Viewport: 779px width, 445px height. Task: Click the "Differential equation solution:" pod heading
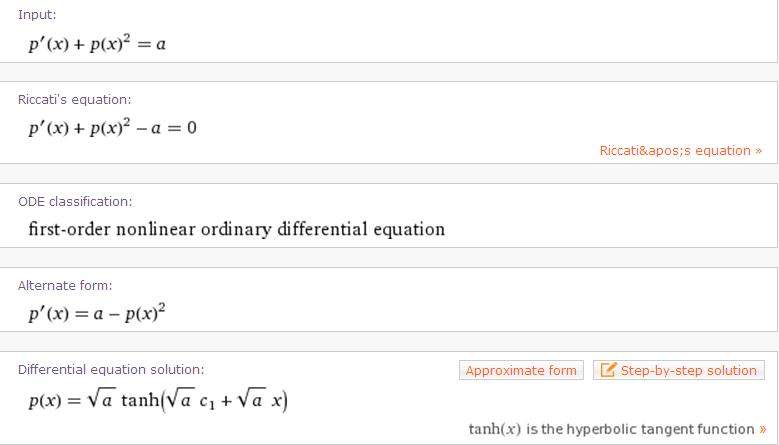[x=111, y=369]
